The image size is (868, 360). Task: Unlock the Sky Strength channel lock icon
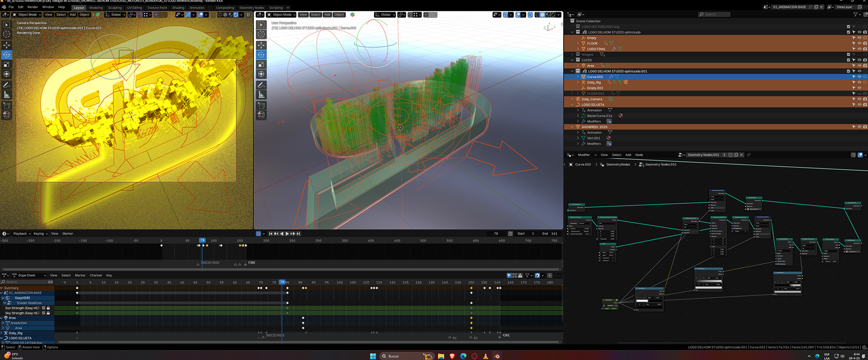pos(48,313)
